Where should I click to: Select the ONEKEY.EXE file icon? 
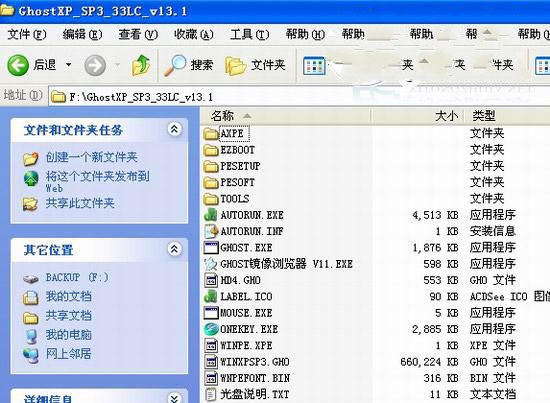(x=212, y=329)
